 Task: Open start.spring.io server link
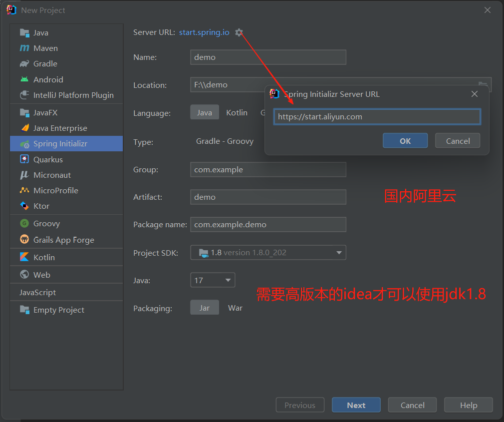[204, 32]
